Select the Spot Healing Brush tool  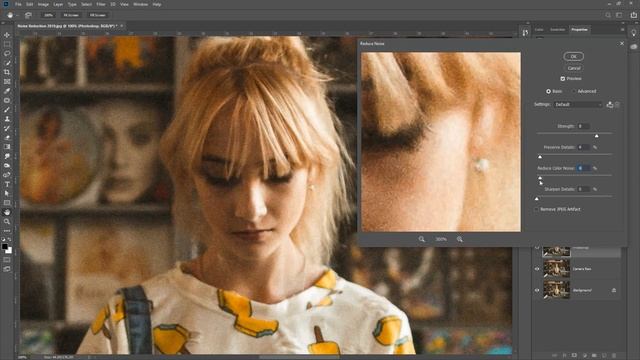(x=7, y=100)
